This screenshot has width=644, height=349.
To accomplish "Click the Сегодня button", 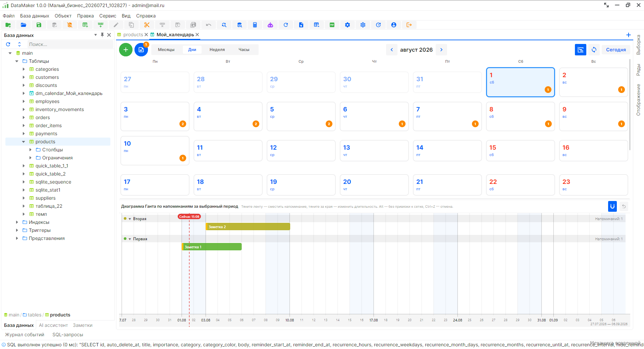I will pyautogui.click(x=616, y=50).
